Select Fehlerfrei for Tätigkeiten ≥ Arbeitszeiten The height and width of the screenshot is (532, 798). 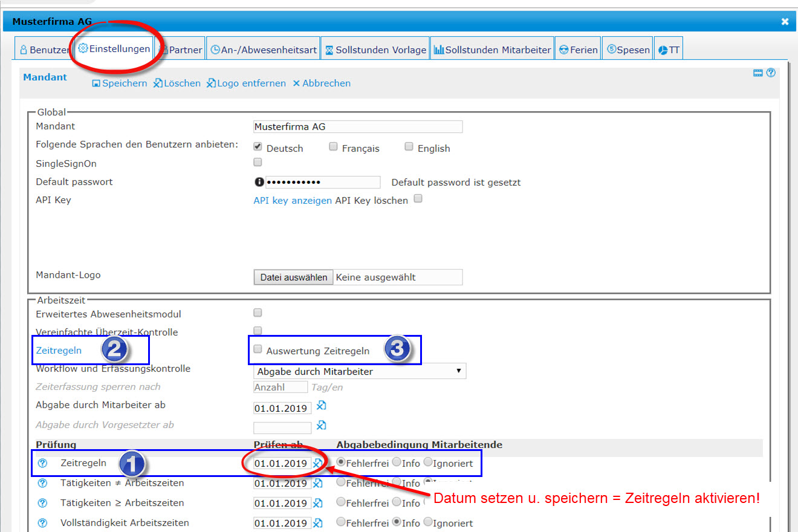(341, 502)
